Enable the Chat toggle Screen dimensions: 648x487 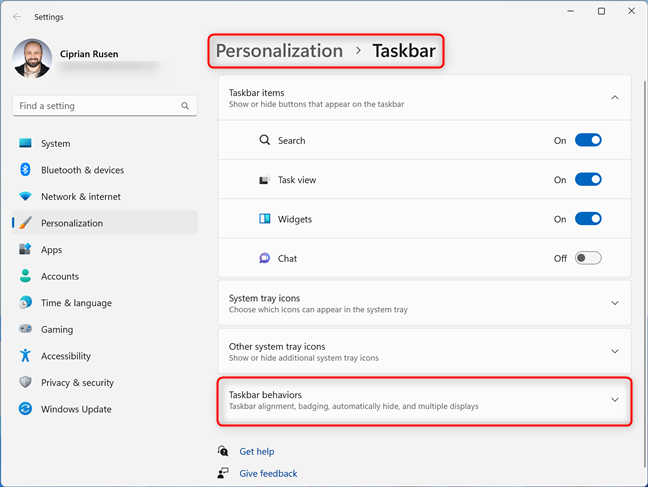point(588,258)
